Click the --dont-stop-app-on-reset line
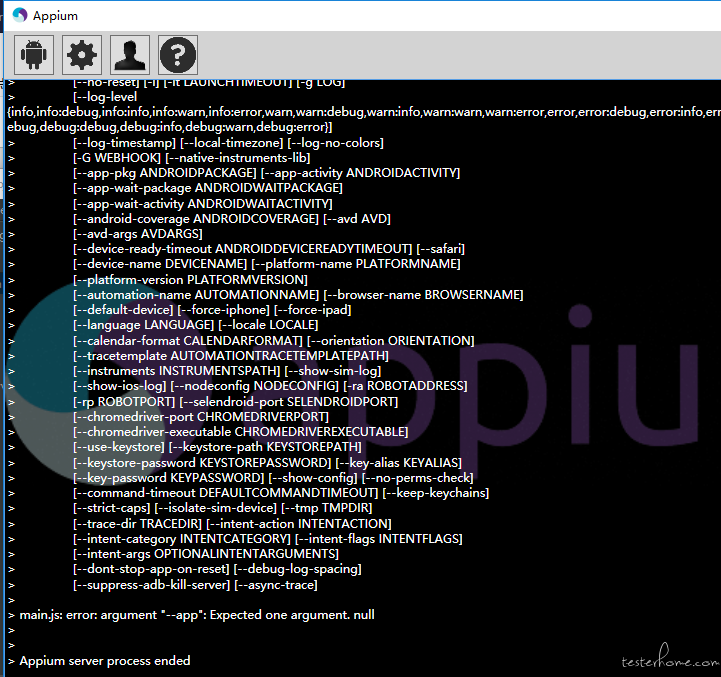 point(217,569)
